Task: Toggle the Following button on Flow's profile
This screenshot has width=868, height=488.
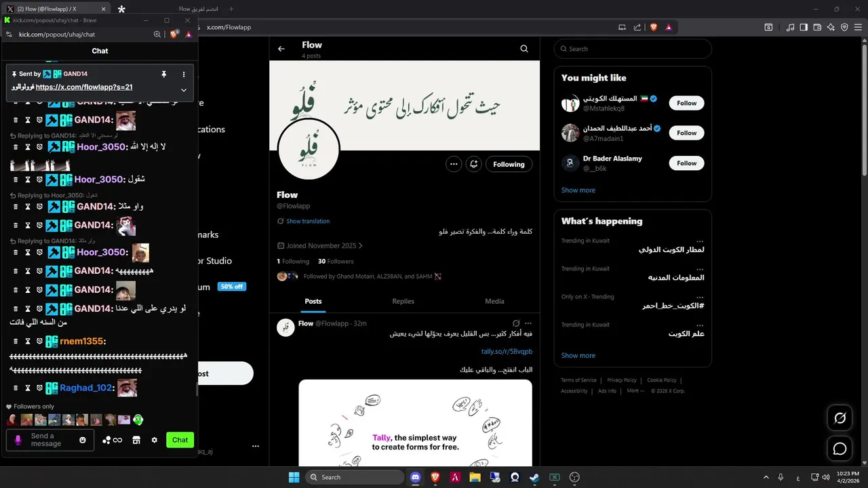Action: 509,164
